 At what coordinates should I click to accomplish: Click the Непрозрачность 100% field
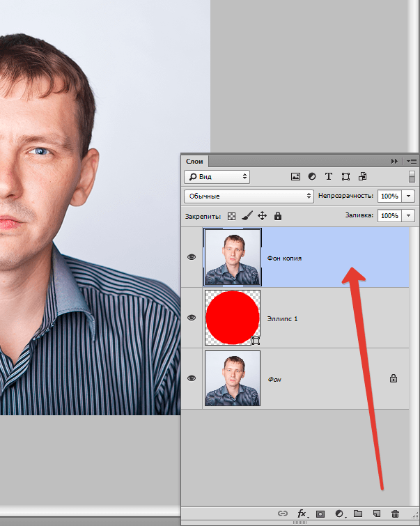[x=389, y=196]
